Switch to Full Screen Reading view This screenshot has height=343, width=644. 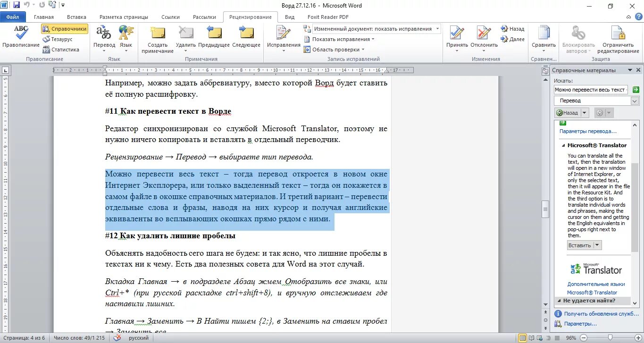pos(532,338)
